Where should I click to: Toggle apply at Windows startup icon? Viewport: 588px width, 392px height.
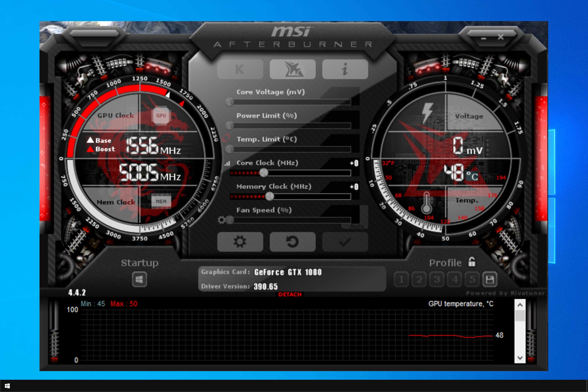pyautogui.click(x=139, y=280)
